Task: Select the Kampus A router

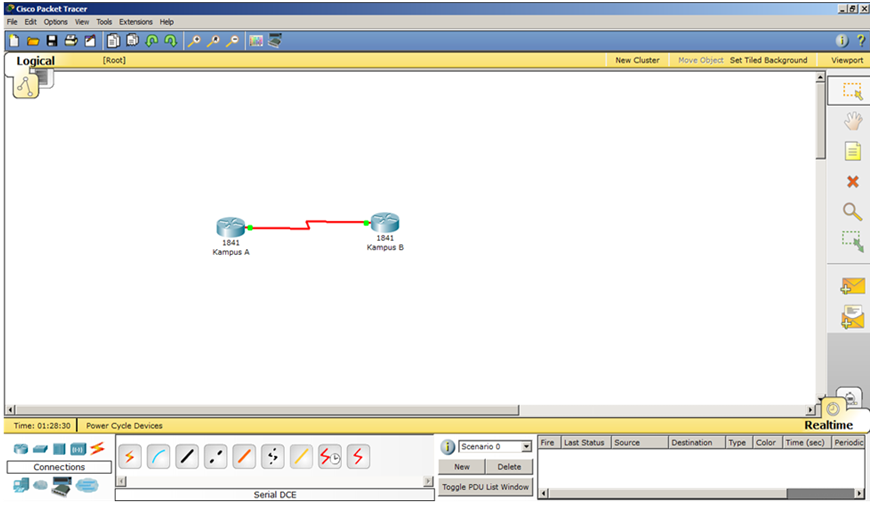Action: click(x=231, y=227)
